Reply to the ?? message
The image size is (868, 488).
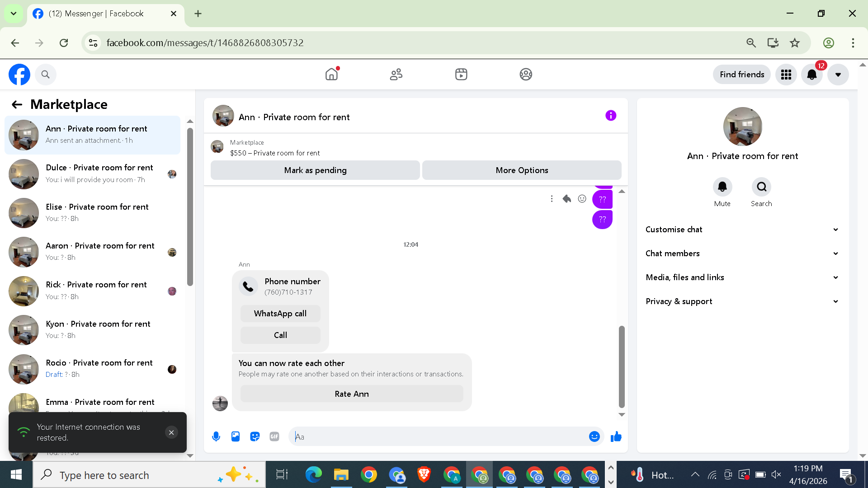click(x=567, y=199)
